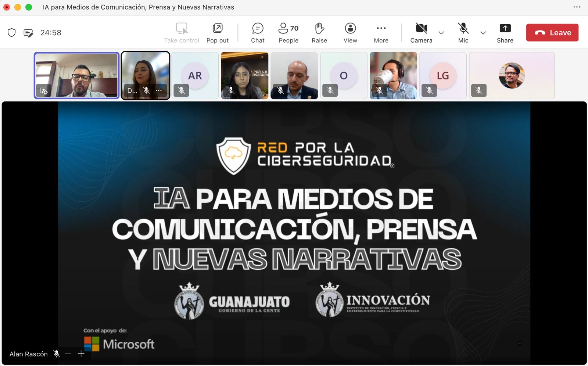Open the View layout options

click(x=350, y=33)
